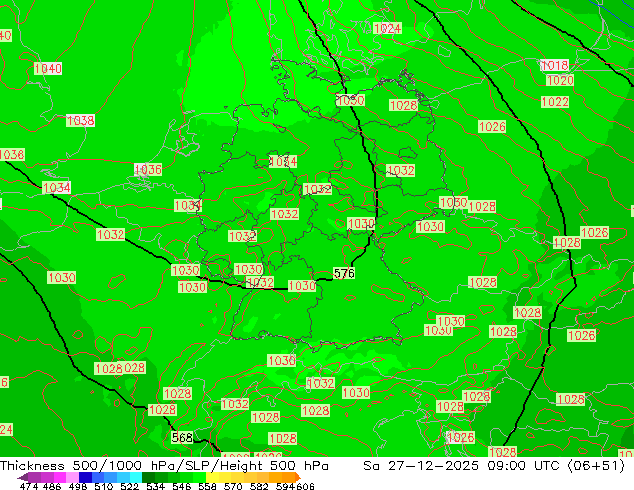
Task: Pick the dark green swatch above 534
Action: (148, 477)
